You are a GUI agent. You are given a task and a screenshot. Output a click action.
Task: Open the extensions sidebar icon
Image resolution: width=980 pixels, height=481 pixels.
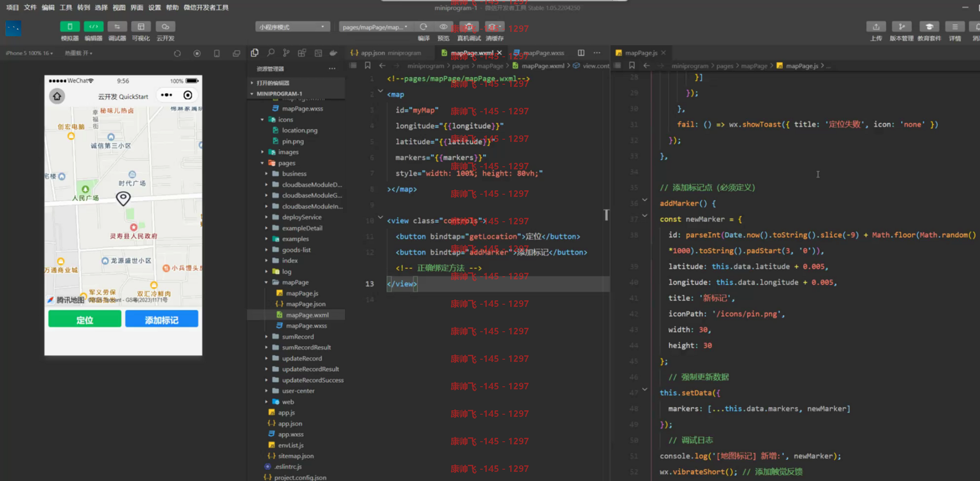[302, 53]
